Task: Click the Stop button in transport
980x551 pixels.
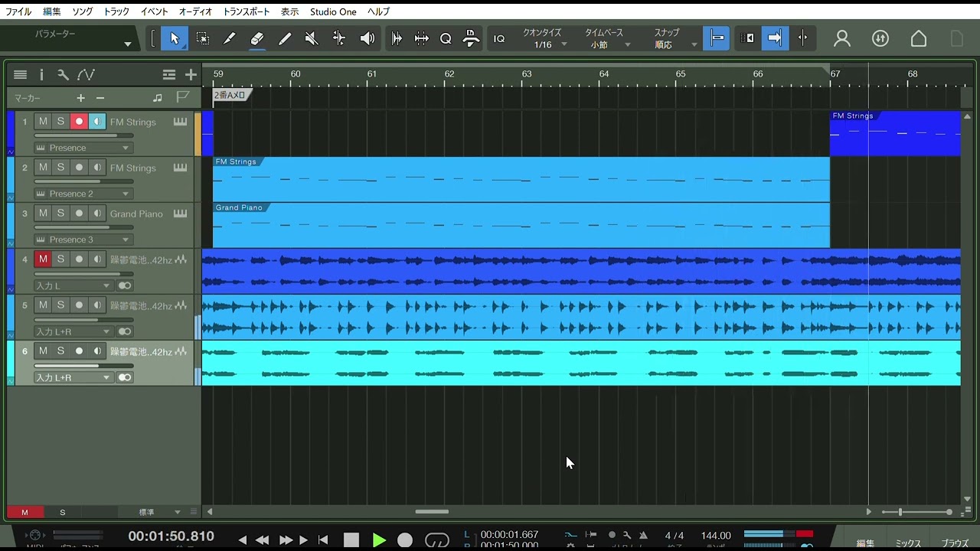Action: (x=351, y=540)
